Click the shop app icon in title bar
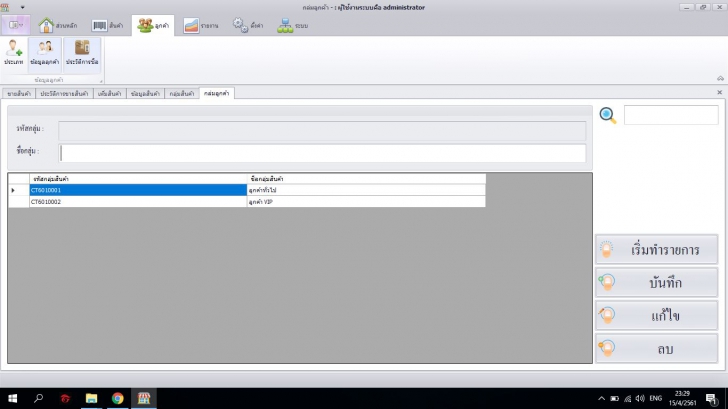 click(x=5, y=7)
